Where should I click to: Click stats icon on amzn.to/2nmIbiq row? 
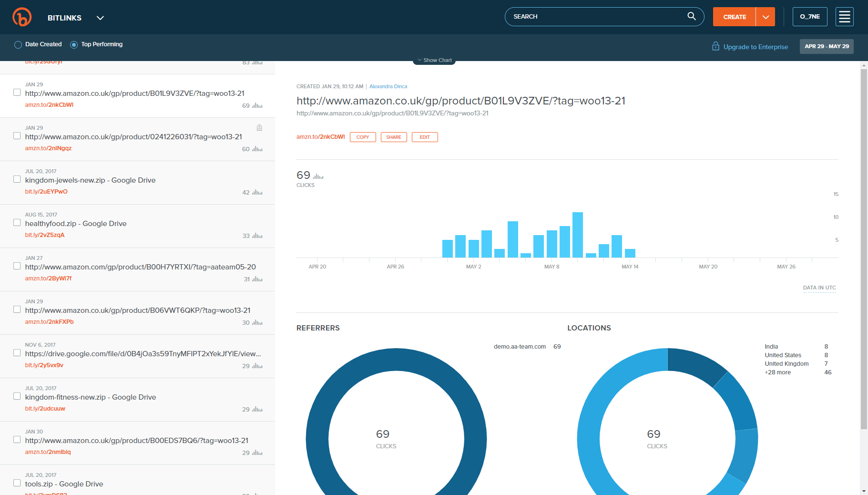(257, 453)
